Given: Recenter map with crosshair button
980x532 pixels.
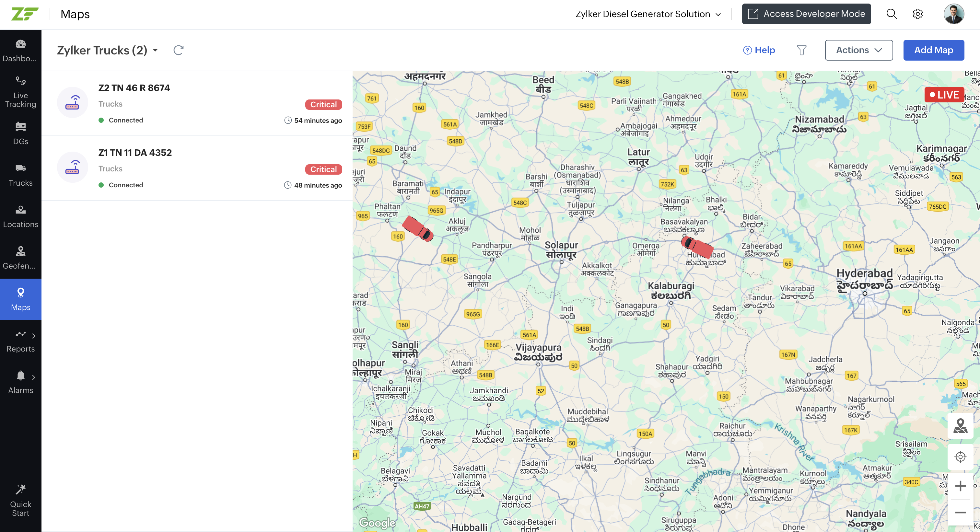Looking at the screenshot, I should click(x=960, y=456).
